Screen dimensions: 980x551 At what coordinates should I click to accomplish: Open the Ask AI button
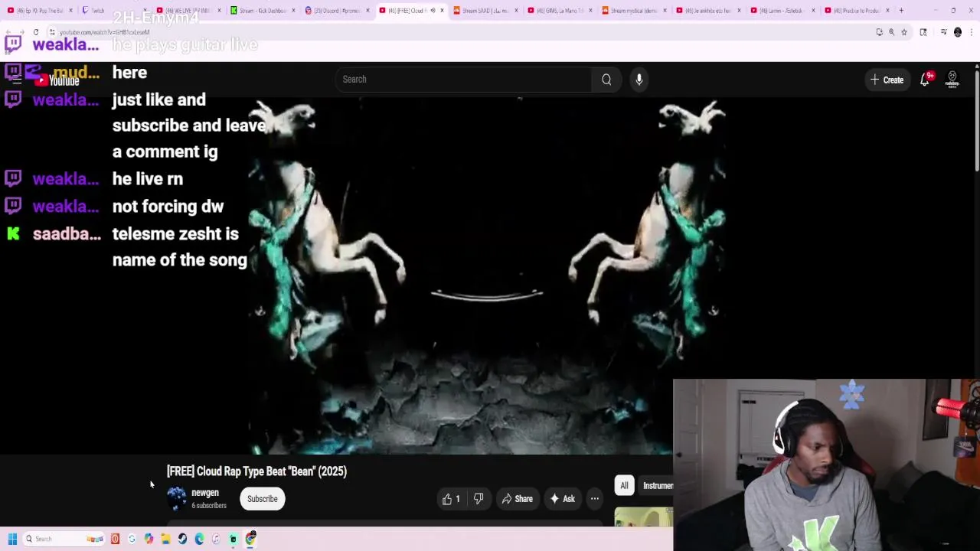pos(561,499)
